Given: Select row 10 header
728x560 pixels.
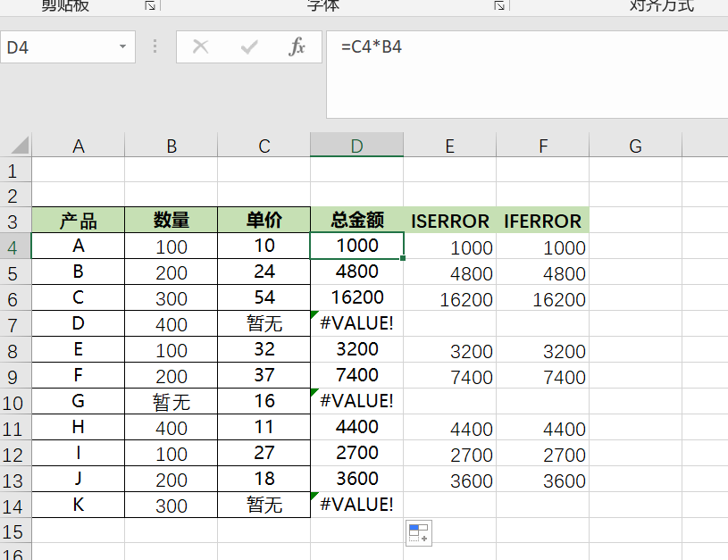Looking at the screenshot, I should 16,402.
